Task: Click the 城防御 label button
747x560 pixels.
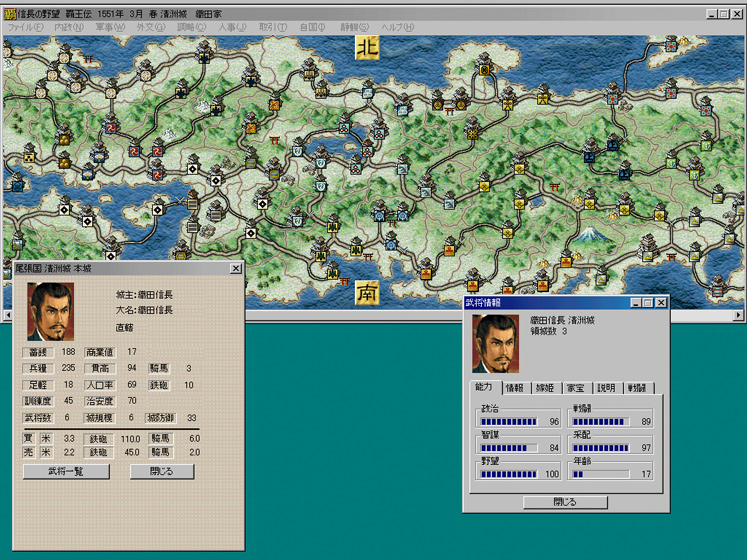Action: pos(161,418)
